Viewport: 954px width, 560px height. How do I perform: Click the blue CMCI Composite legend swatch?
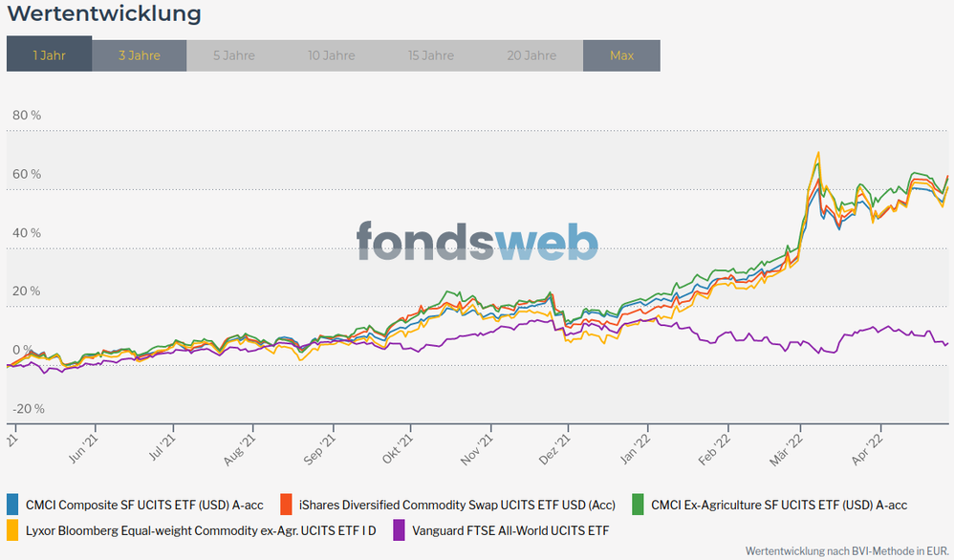[x=13, y=504]
